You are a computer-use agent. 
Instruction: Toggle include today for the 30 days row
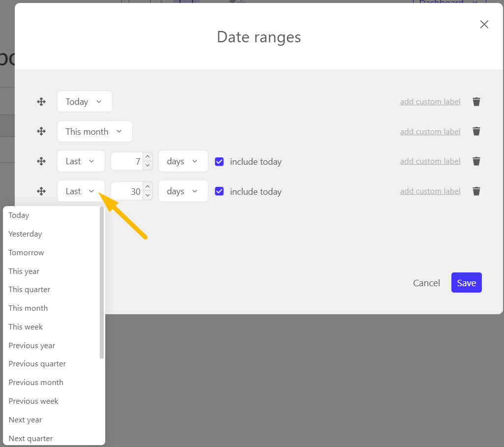pos(219,191)
